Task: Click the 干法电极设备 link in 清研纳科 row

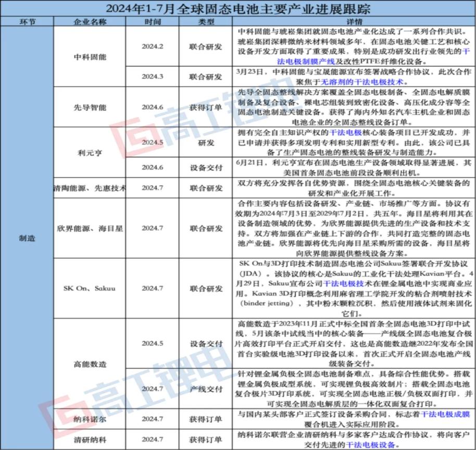Action: [x=371, y=444]
